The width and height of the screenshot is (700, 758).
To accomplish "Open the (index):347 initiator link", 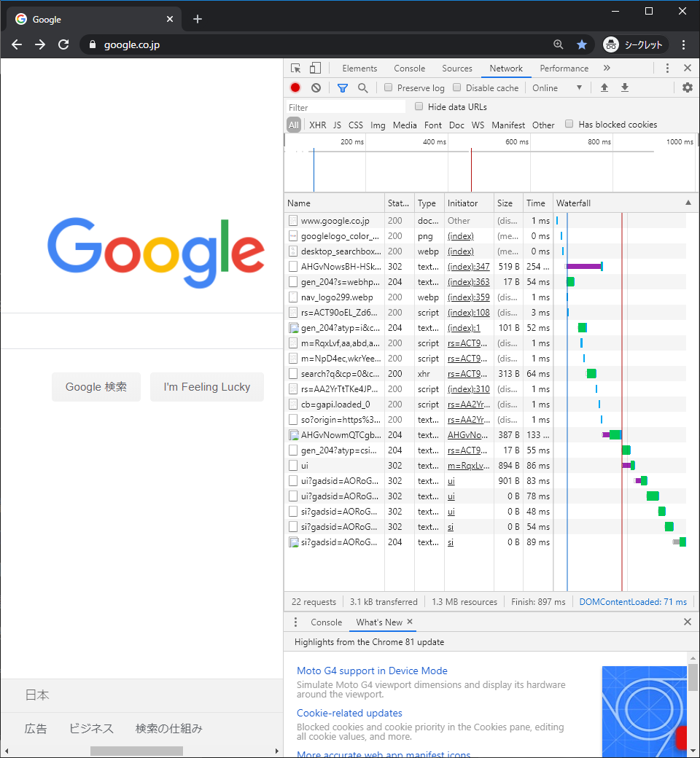I will click(468, 266).
